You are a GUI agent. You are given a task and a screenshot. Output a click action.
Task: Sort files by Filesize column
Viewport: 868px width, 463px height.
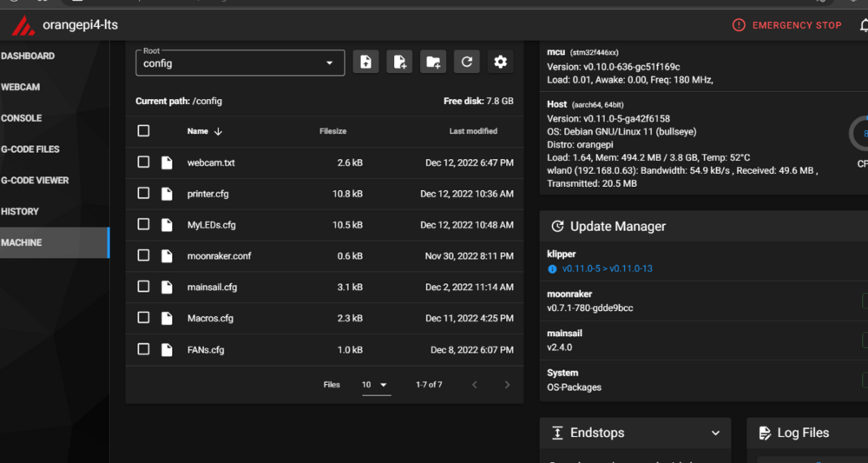(332, 131)
